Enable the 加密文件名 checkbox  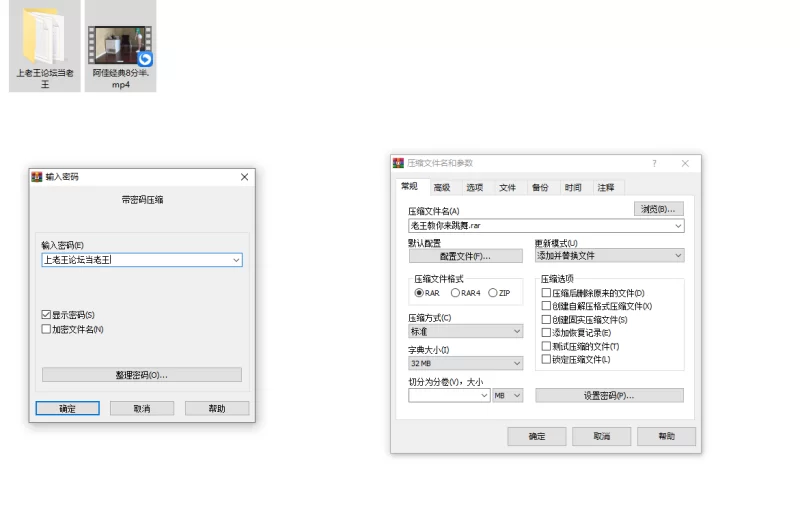point(46,329)
